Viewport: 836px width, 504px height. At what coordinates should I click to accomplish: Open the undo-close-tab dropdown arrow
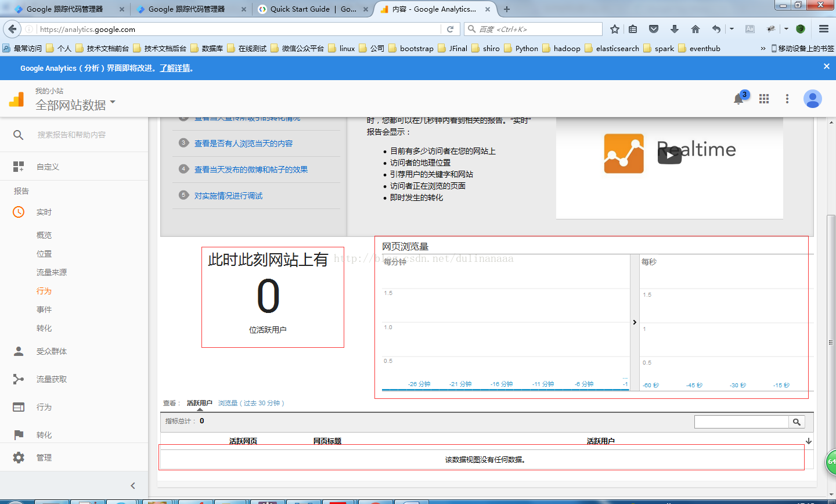[732, 29]
